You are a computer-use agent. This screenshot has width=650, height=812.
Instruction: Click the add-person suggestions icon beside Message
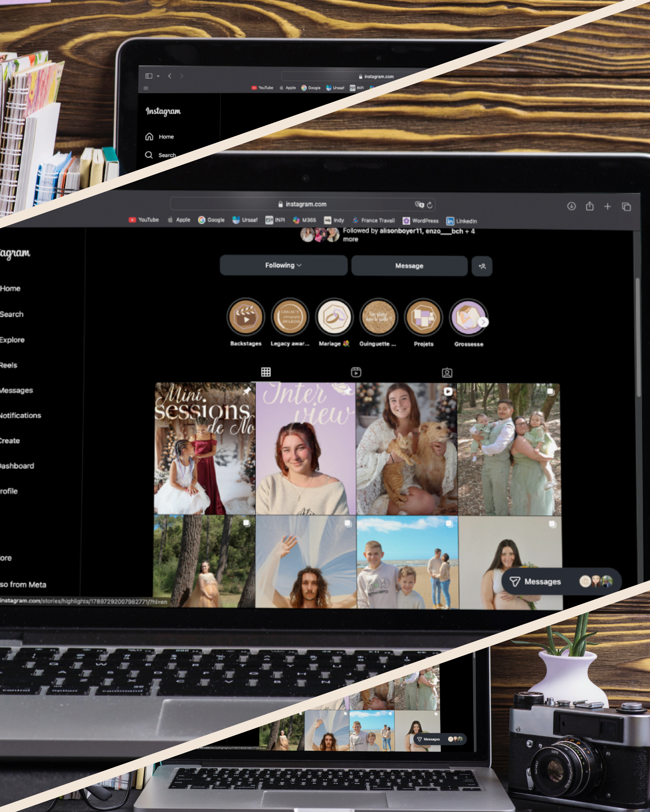[482, 266]
